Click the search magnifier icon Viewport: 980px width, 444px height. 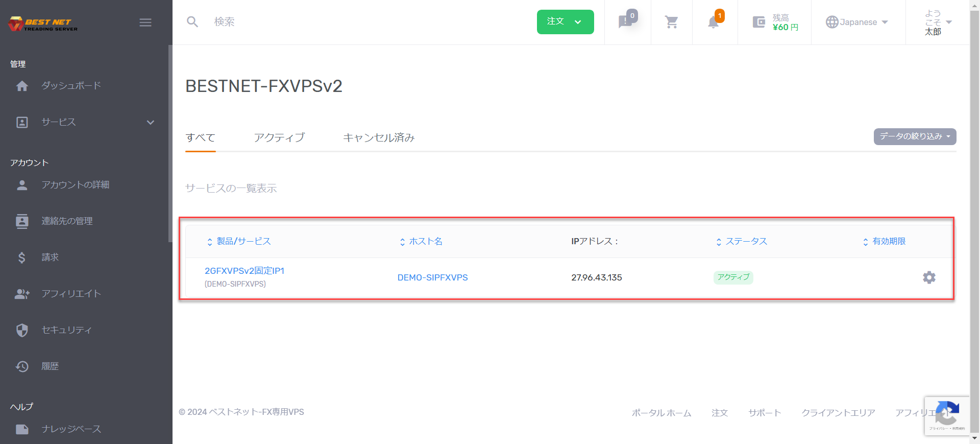pos(192,22)
